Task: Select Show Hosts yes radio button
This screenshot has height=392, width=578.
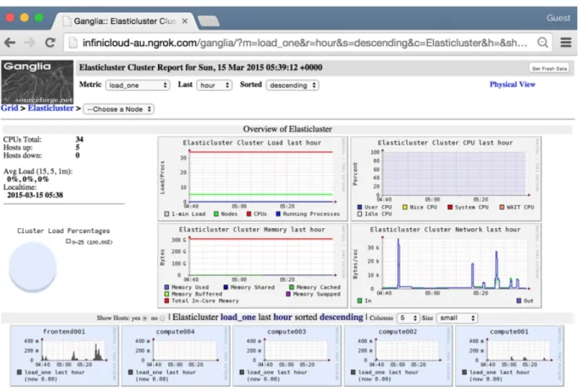Action: (144, 318)
